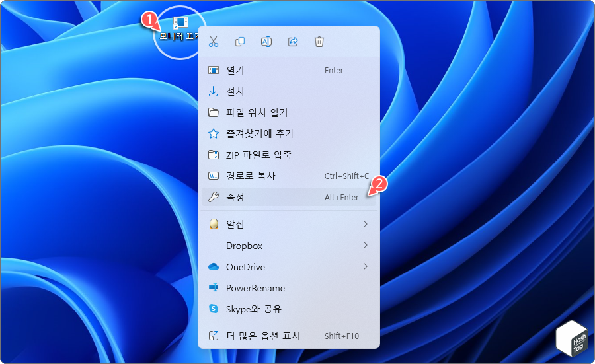Click the zip folder icon
Viewport: 595px width, 364px height.
[214, 155]
